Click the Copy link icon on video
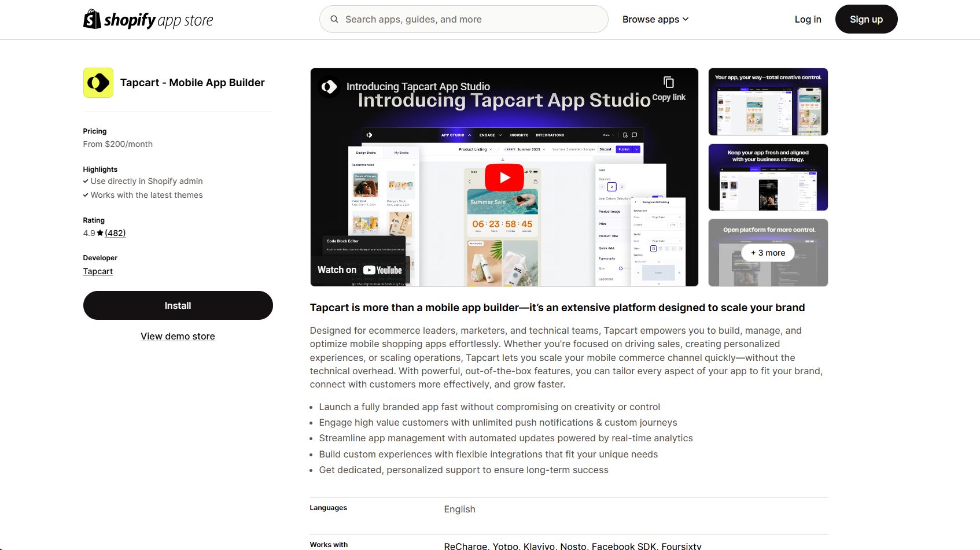The width and height of the screenshot is (980, 550). coord(669,82)
